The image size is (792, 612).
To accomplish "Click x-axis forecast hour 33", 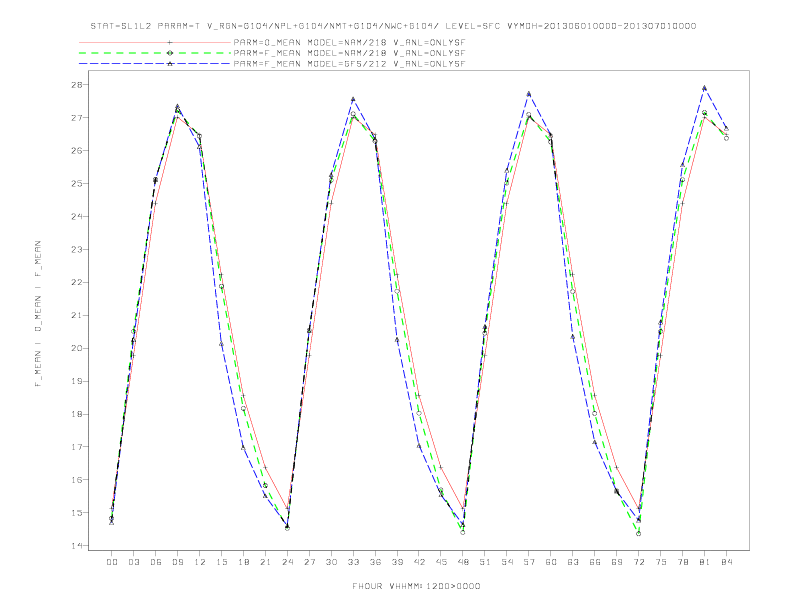I will (x=353, y=562).
